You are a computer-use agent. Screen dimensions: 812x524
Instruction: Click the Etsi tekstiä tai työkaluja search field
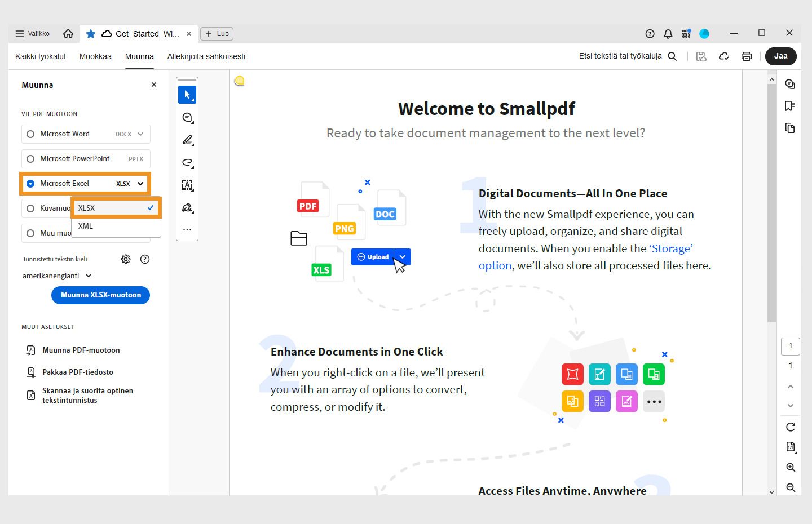[x=620, y=56]
